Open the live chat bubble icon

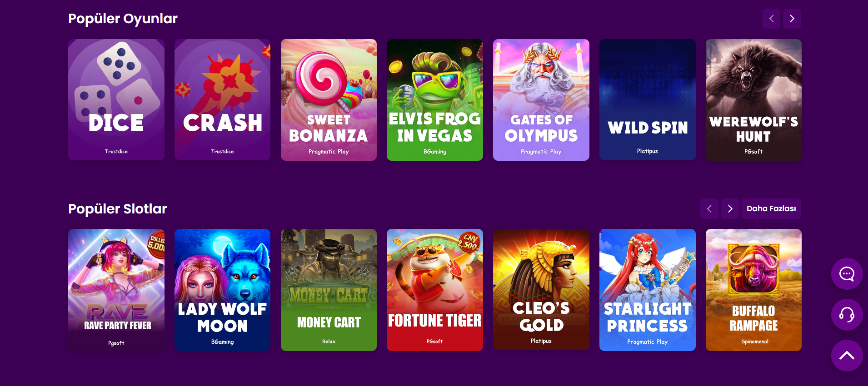click(847, 274)
